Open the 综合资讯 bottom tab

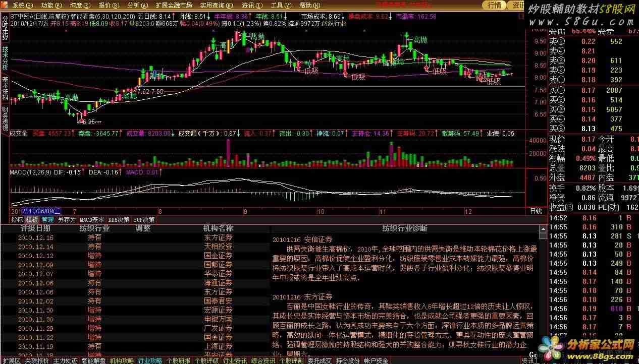(x=263, y=360)
